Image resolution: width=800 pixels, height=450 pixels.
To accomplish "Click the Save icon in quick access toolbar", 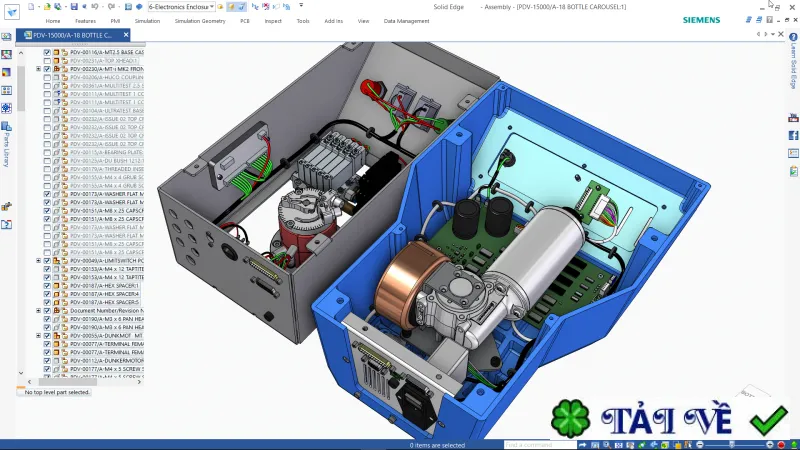I will 74,7.
